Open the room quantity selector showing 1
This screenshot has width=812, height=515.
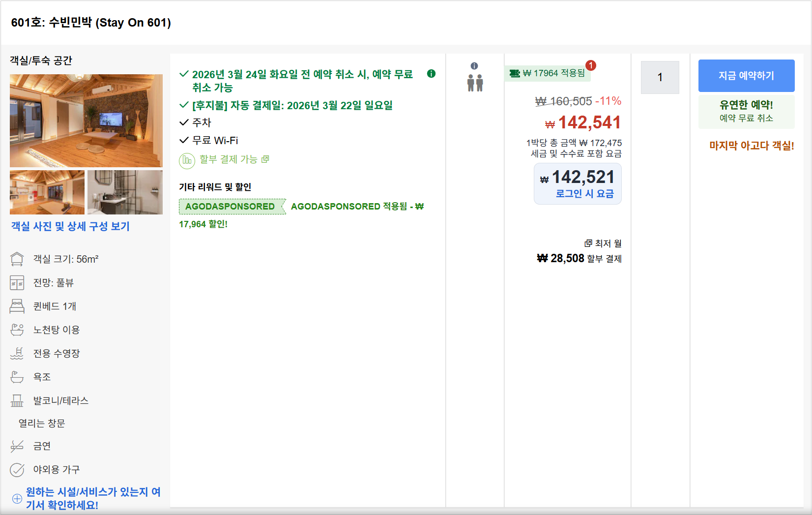(660, 77)
